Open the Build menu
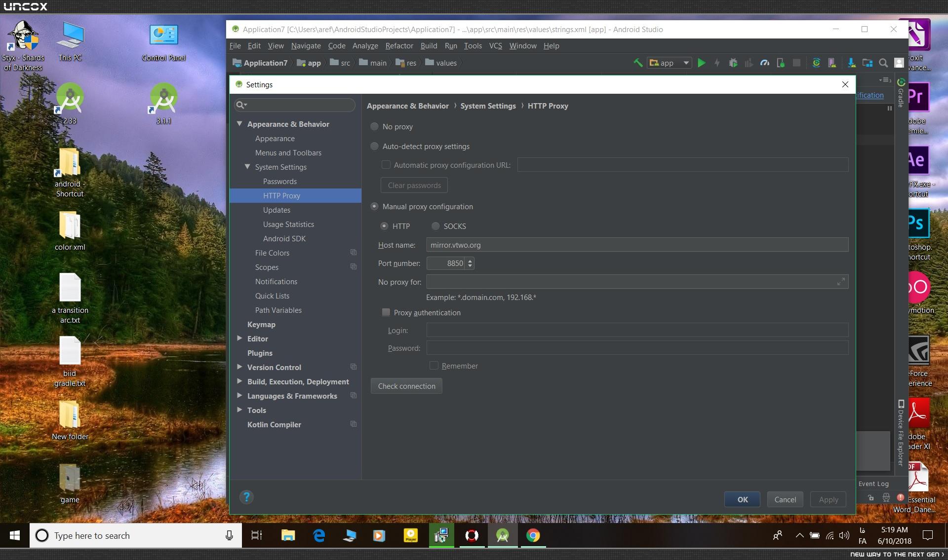 [x=429, y=46]
